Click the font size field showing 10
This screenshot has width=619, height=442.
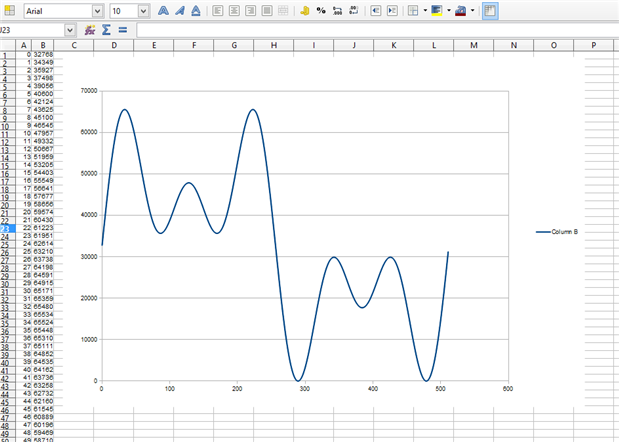coord(124,11)
